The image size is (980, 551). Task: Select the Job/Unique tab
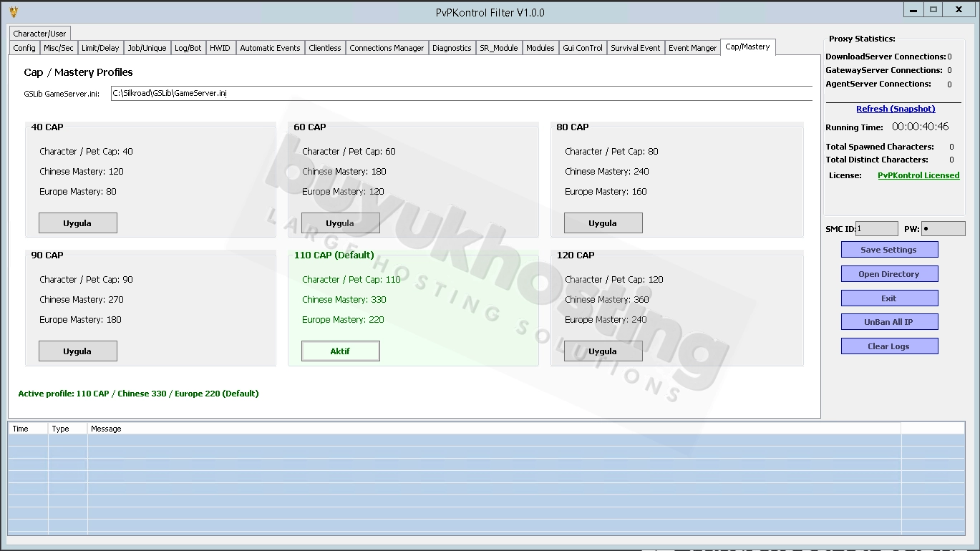tap(147, 48)
